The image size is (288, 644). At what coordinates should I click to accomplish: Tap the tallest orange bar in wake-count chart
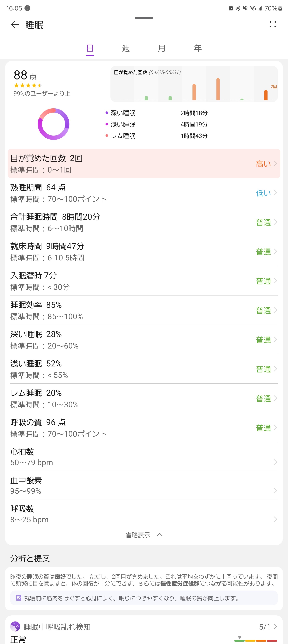pyautogui.click(x=218, y=89)
